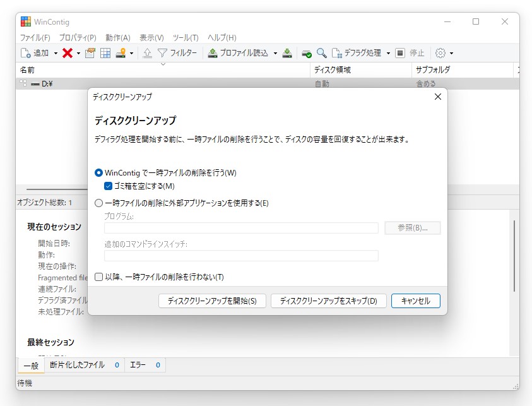Click the disk with location pin icon

pyautogui.click(x=121, y=53)
